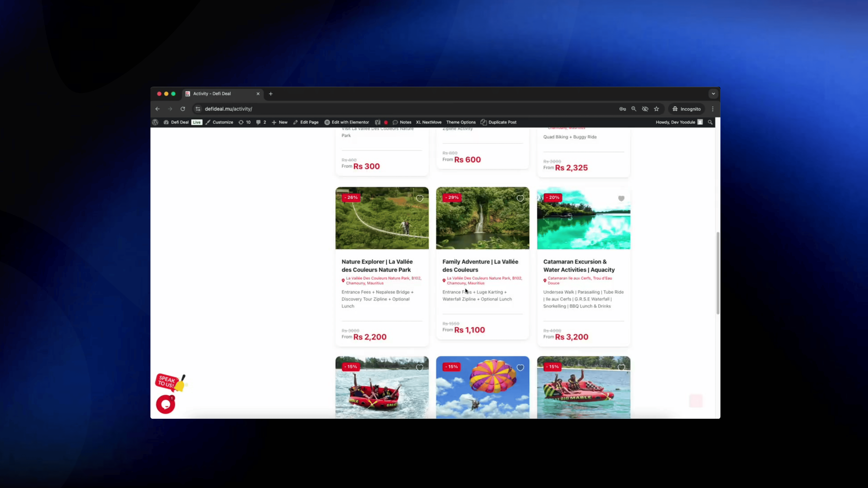The width and height of the screenshot is (868, 488).
Task: Open comments via speech bubble icon showing 2
Action: point(259,122)
